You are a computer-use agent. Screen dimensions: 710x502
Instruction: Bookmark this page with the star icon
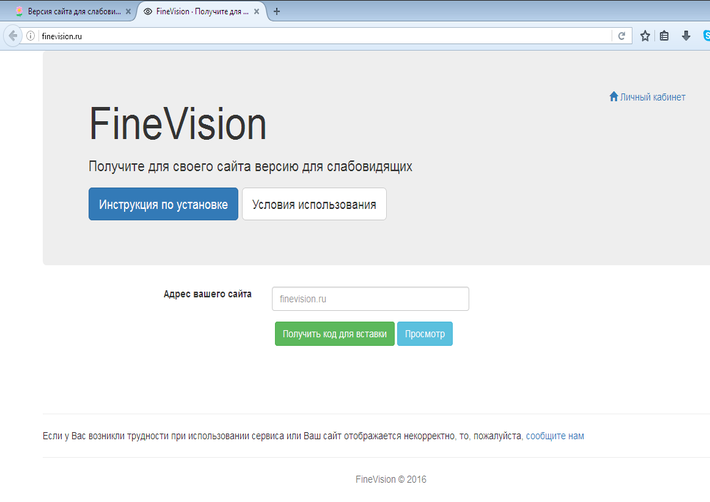click(x=645, y=36)
